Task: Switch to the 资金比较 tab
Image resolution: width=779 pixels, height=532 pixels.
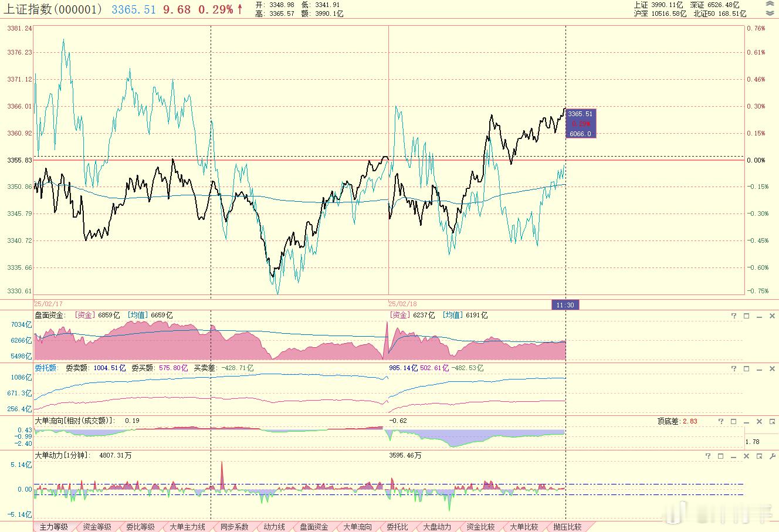Action: (481, 527)
